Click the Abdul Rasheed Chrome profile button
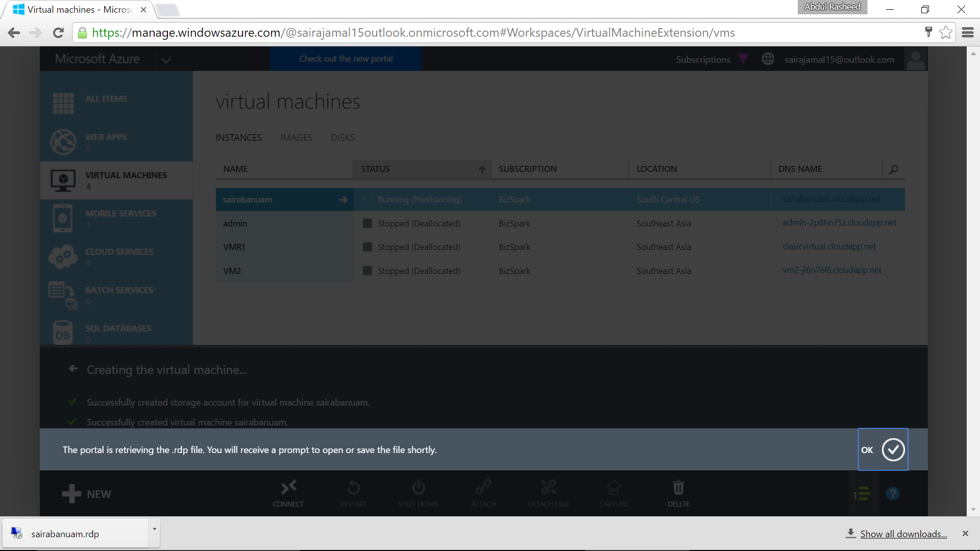 click(x=832, y=7)
